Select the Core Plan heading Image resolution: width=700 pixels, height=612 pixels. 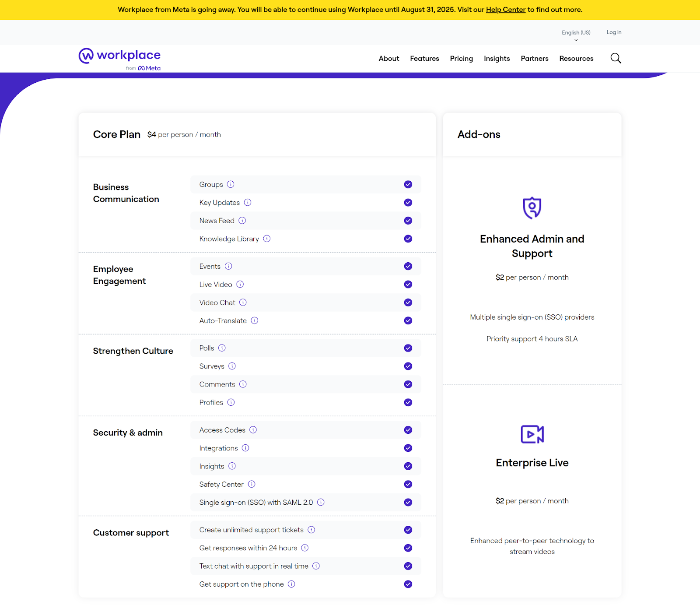pos(117,134)
